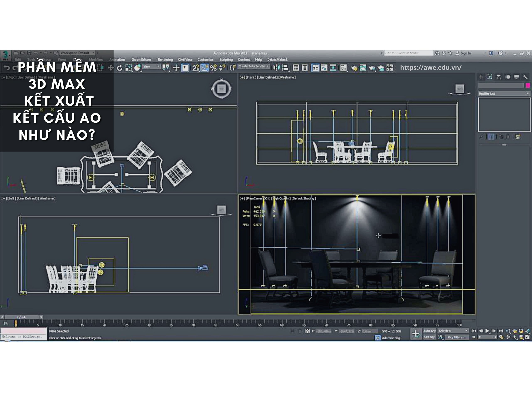532x399 pixels.
Task: Click the Mirror tool icon
Action: [276, 68]
